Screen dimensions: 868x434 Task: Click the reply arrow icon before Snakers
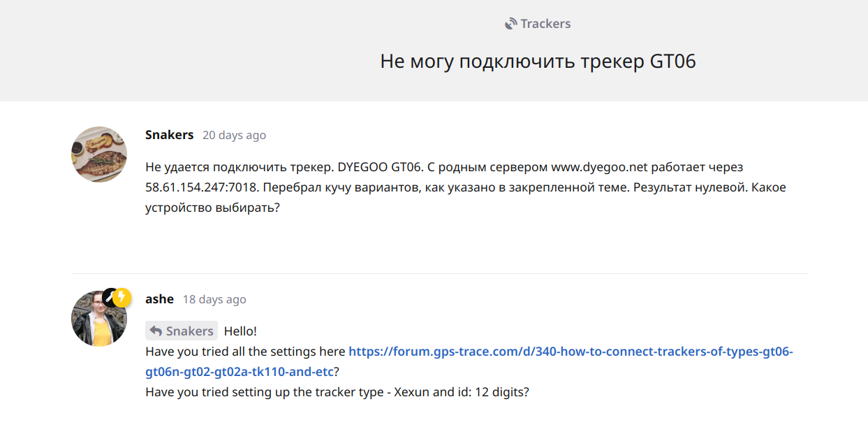[156, 331]
